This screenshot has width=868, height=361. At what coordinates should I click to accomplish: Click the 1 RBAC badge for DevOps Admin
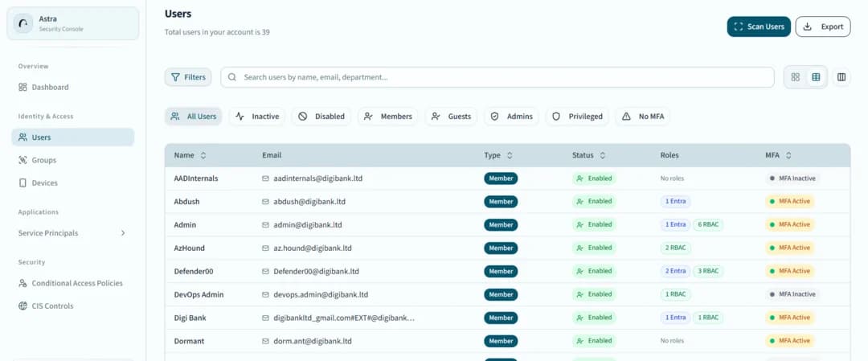click(x=675, y=294)
